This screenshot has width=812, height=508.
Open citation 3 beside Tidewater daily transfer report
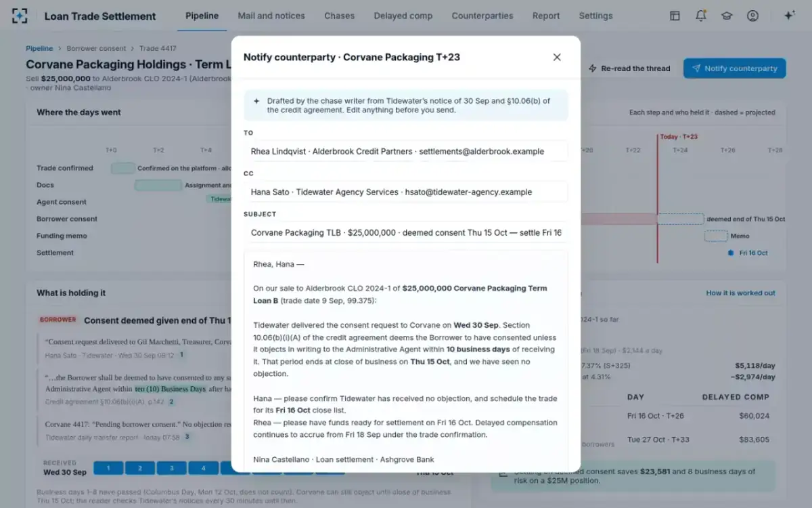187,437
